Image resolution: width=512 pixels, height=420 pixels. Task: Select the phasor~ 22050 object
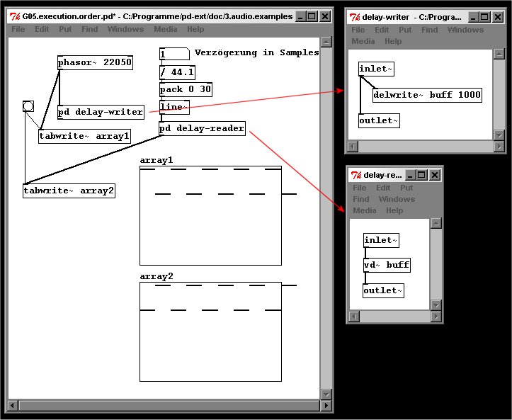tap(95, 63)
